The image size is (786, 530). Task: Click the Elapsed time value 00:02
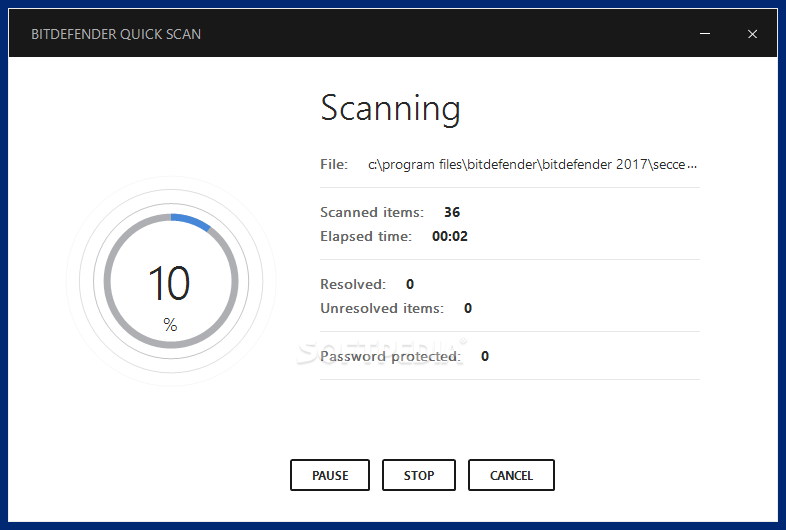[450, 236]
